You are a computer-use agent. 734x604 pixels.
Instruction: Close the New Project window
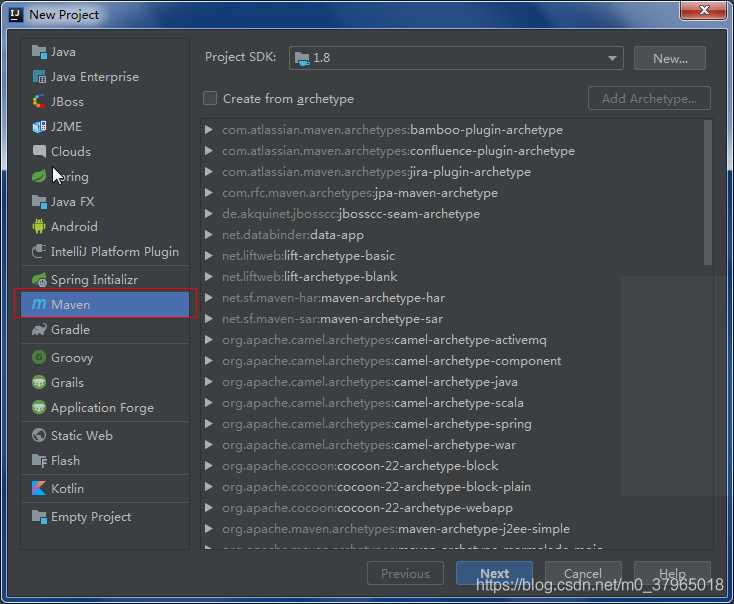pos(704,10)
